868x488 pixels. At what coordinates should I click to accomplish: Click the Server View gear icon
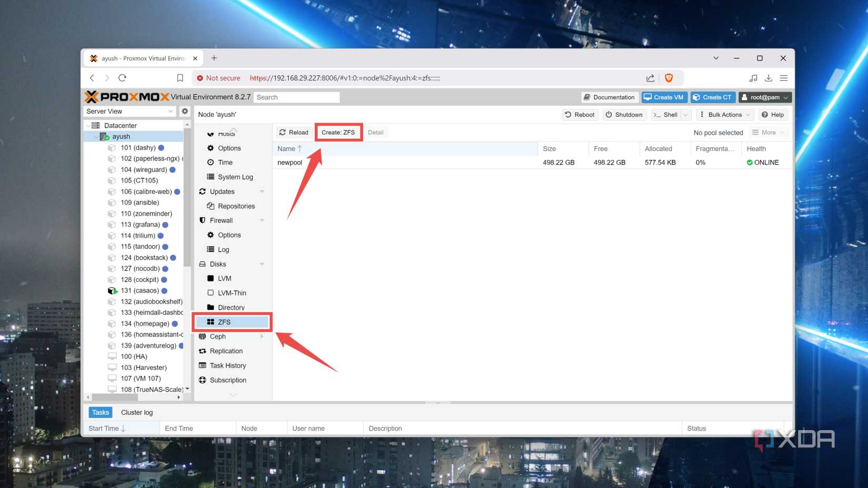tap(185, 111)
